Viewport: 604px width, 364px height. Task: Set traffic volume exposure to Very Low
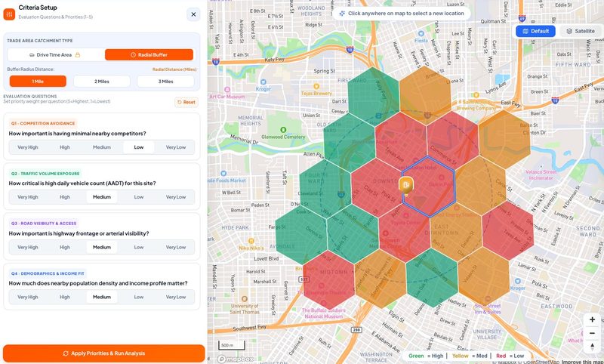click(x=176, y=197)
